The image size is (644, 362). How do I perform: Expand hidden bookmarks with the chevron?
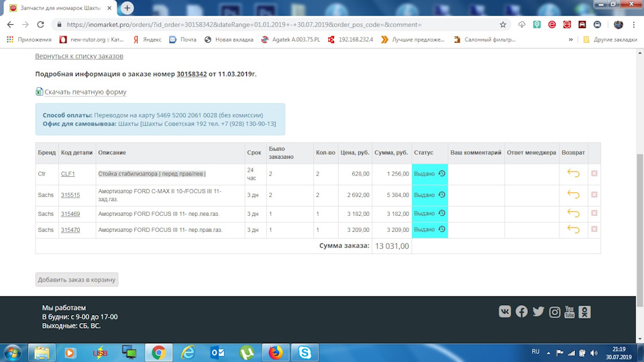[x=570, y=40]
